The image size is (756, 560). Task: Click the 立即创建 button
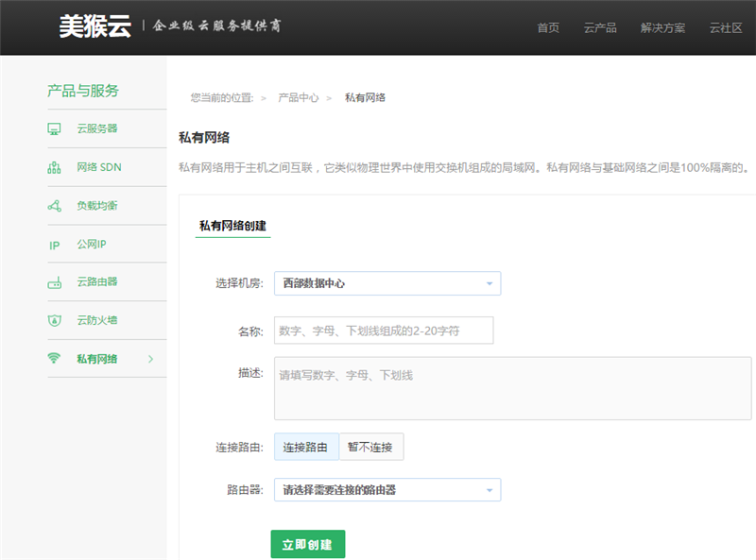pos(308,544)
